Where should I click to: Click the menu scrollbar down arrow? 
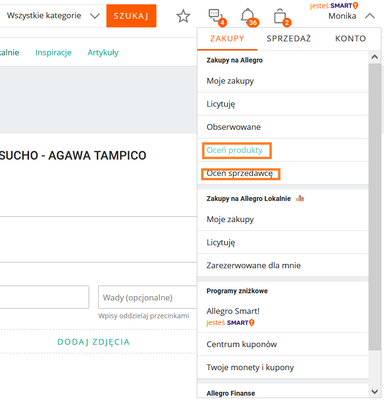pyautogui.click(x=375, y=392)
